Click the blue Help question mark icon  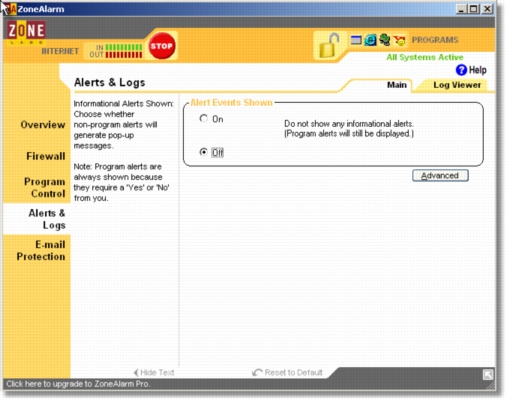click(461, 70)
